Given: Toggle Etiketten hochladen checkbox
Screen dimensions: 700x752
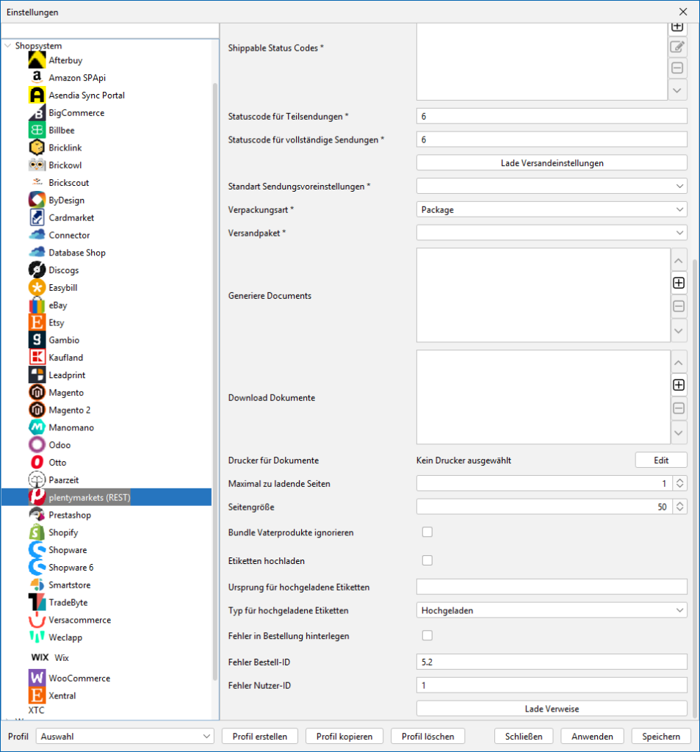Looking at the screenshot, I should 427,561.
